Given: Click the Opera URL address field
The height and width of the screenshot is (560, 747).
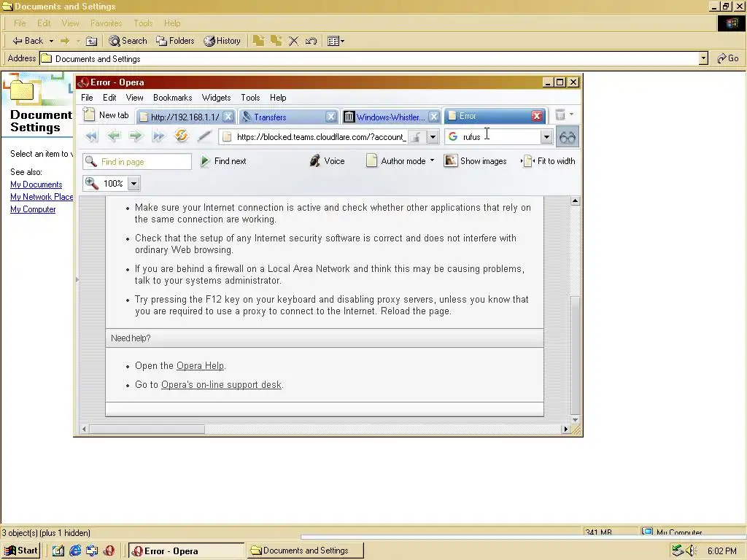Looking at the screenshot, I should point(321,137).
